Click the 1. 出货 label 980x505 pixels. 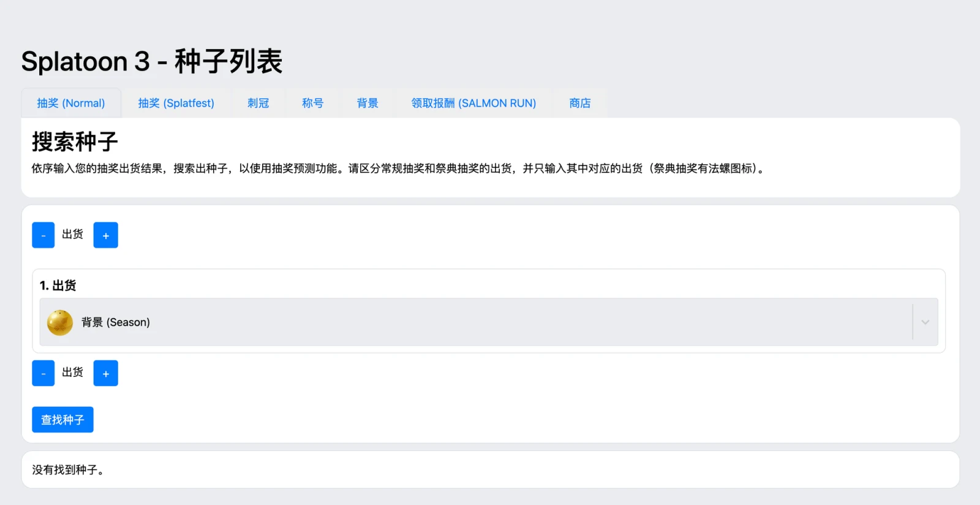coord(58,286)
